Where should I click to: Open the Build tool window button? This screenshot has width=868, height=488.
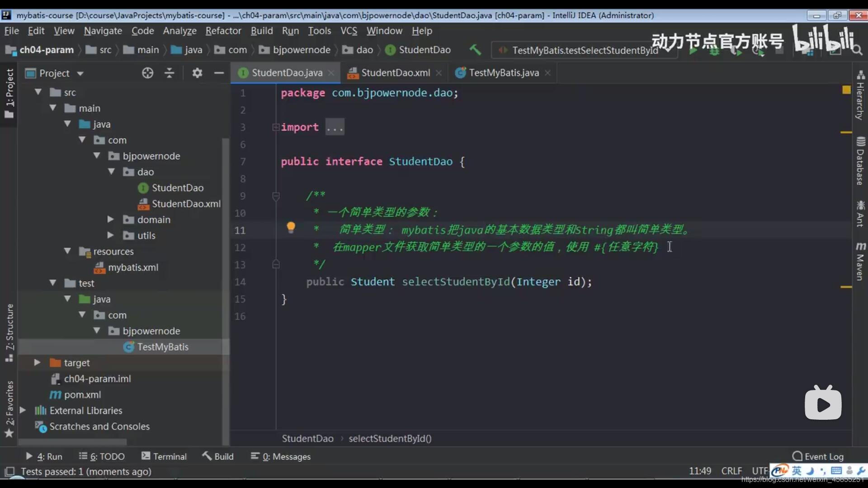tap(218, 456)
